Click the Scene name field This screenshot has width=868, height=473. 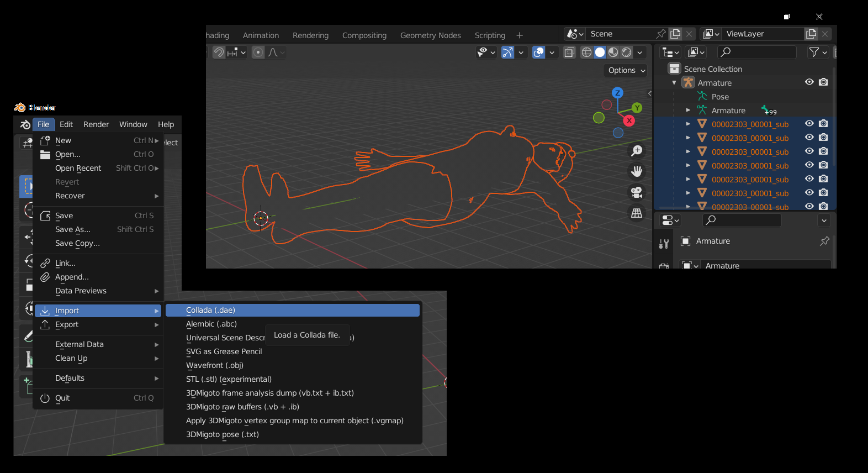(x=620, y=34)
